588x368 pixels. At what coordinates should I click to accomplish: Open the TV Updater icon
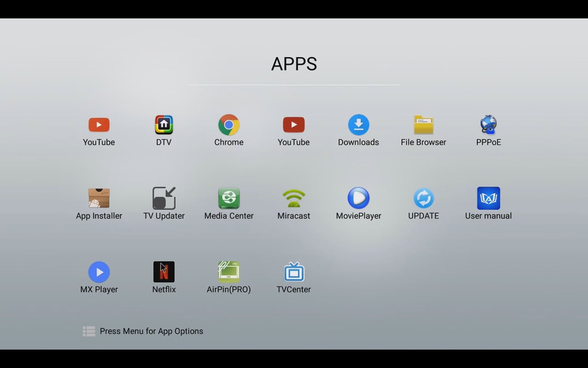click(x=164, y=198)
